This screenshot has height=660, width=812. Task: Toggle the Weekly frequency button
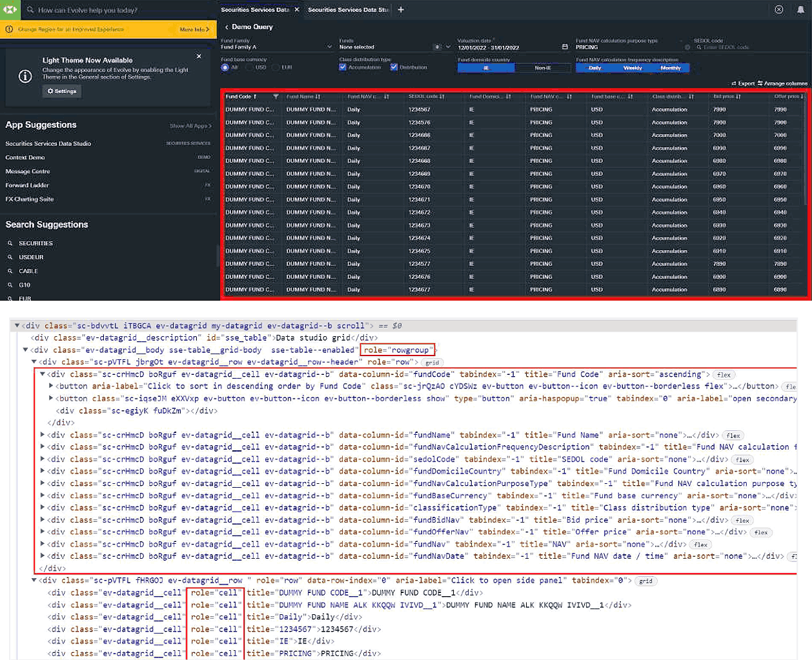(633, 68)
